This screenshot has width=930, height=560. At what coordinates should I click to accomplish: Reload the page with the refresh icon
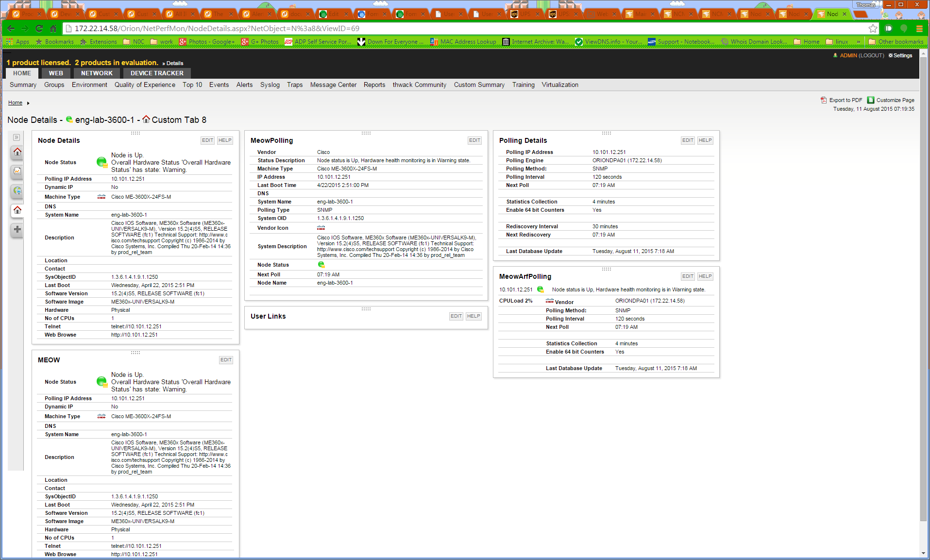click(x=39, y=29)
